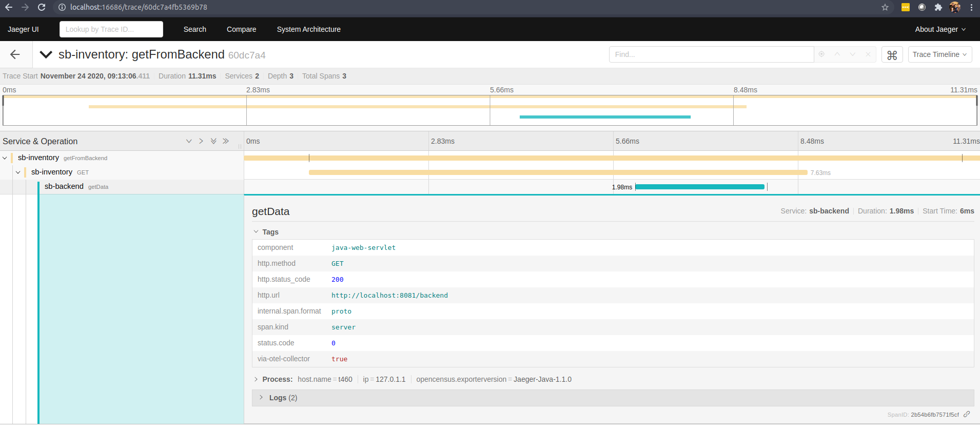The image size is (980, 429).
Task: Click the site information icon in address bar
Action: [62, 7]
